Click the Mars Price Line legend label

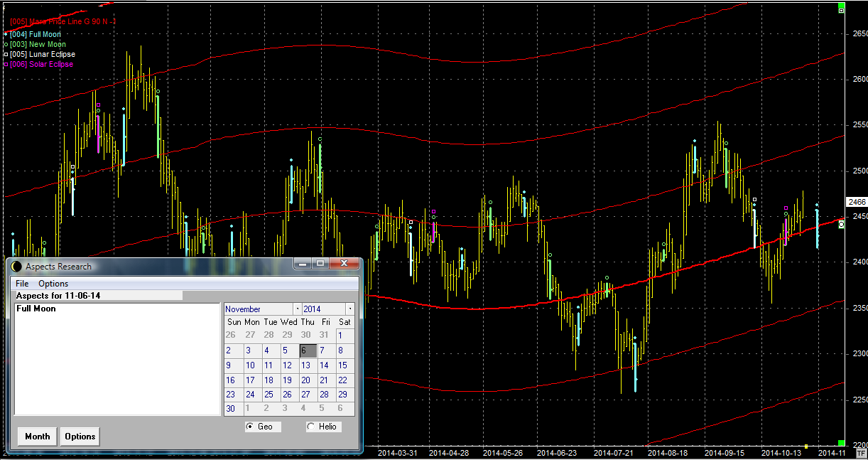coord(63,21)
